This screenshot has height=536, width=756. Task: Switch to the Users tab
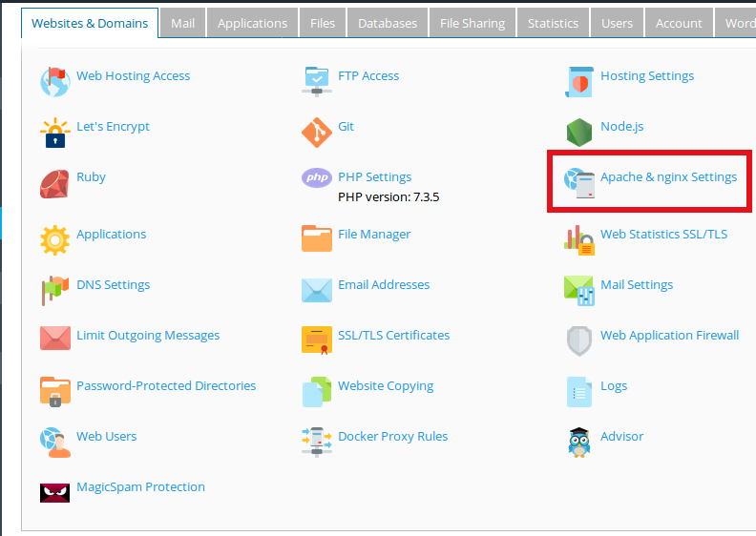coord(618,23)
